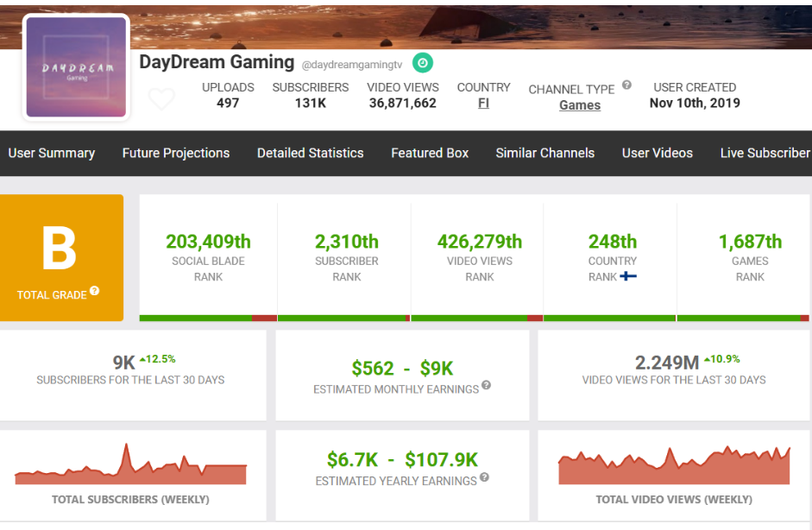Click the Total Grade help icon

coord(95,291)
